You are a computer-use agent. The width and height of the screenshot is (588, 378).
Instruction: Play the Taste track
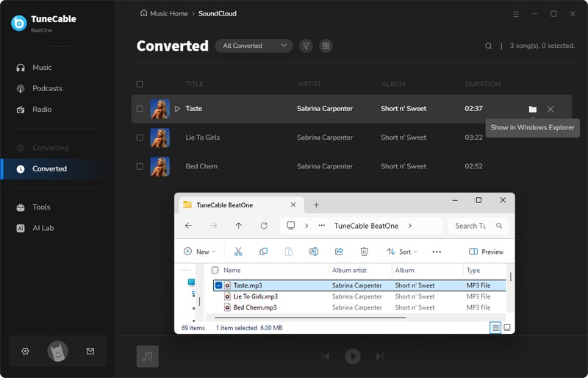(x=177, y=109)
